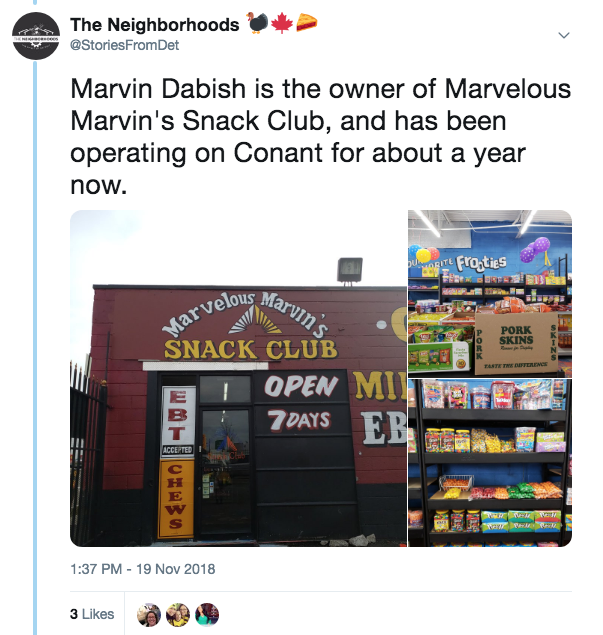This screenshot has height=635, width=603.
Task: Open the Snack Club storefront photo
Action: coord(239,378)
